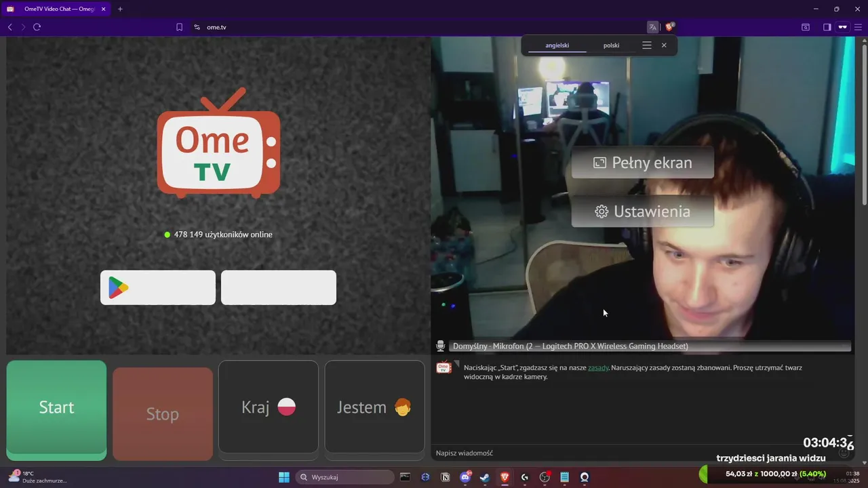Click the Brave browser taskbar icon
The height and width of the screenshot is (488, 868).
tap(505, 477)
